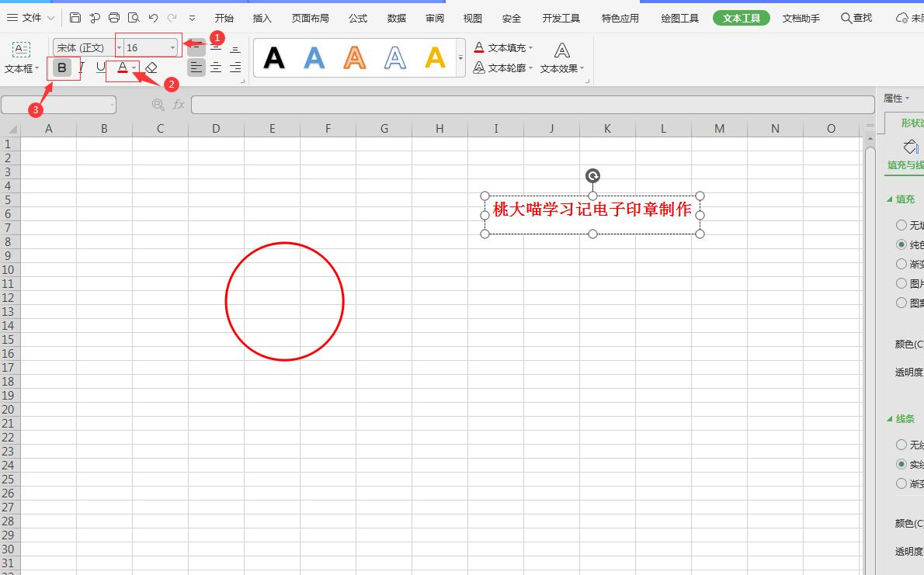The height and width of the screenshot is (575, 924).
Task: Click the red font color swatch
Action: 122,68
